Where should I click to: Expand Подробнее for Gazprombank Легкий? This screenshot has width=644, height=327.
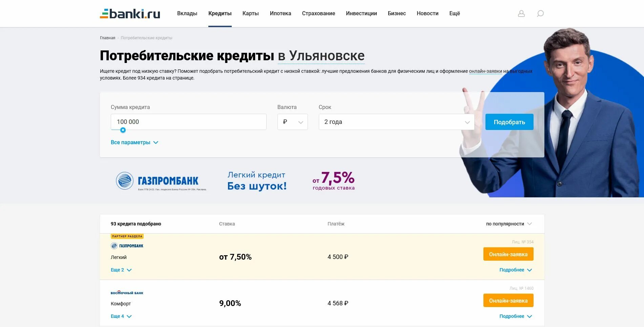(516, 270)
